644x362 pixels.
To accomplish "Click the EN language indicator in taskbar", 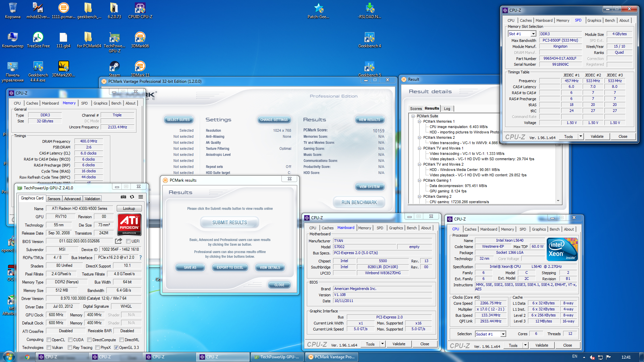I will [575, 357].
